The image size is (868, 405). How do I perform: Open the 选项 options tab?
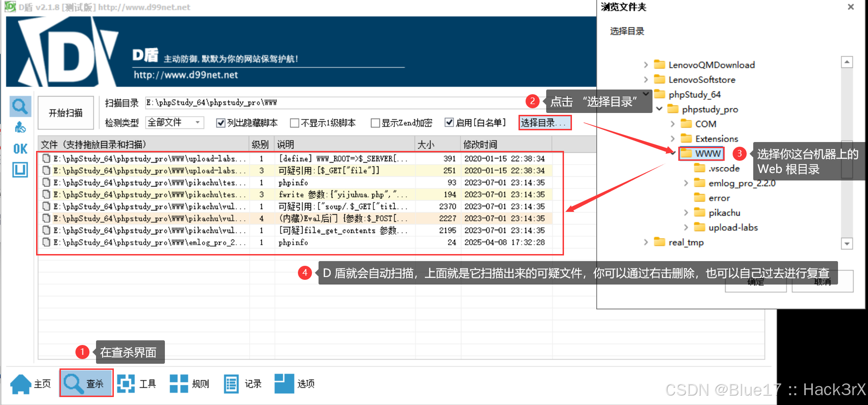click(x=295, y=383)
